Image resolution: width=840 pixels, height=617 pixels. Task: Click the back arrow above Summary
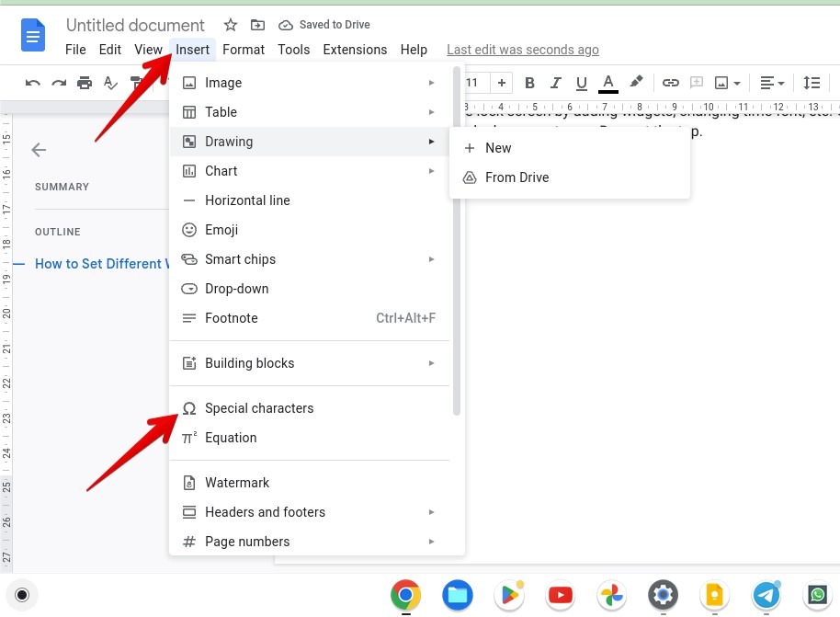(38, 150)
